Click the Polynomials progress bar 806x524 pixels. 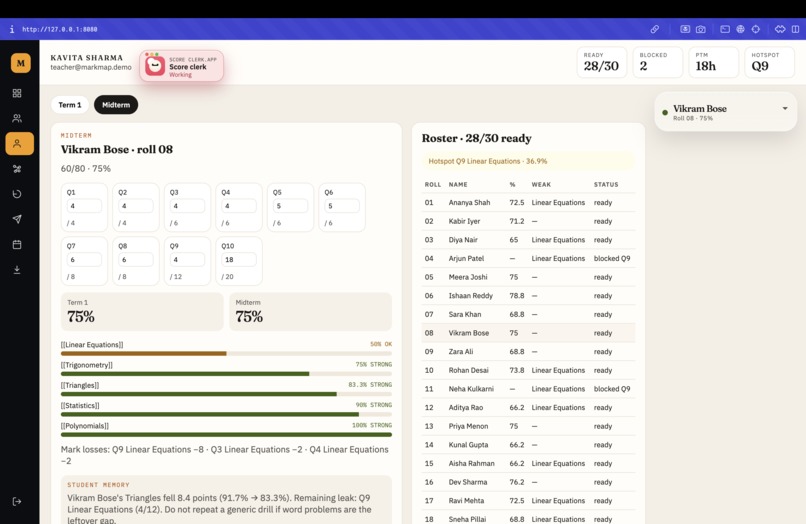point(226,435)
